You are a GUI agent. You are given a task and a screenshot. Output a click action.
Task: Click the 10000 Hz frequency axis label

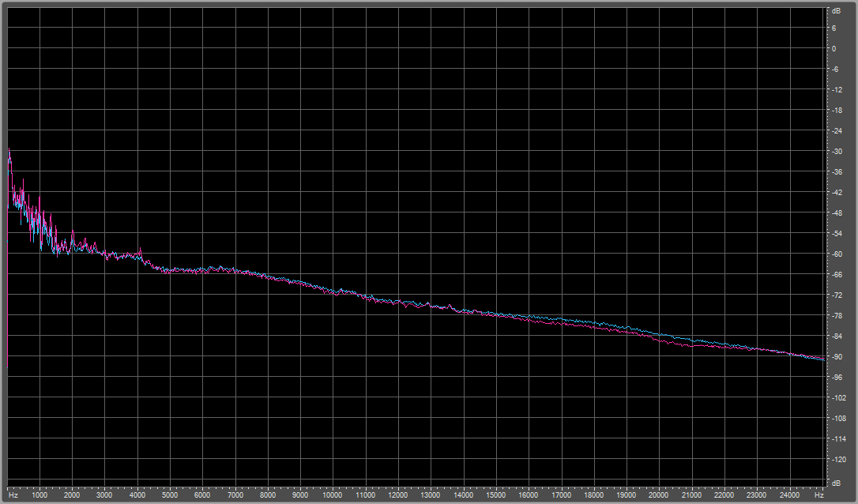[x=333, y=495]
